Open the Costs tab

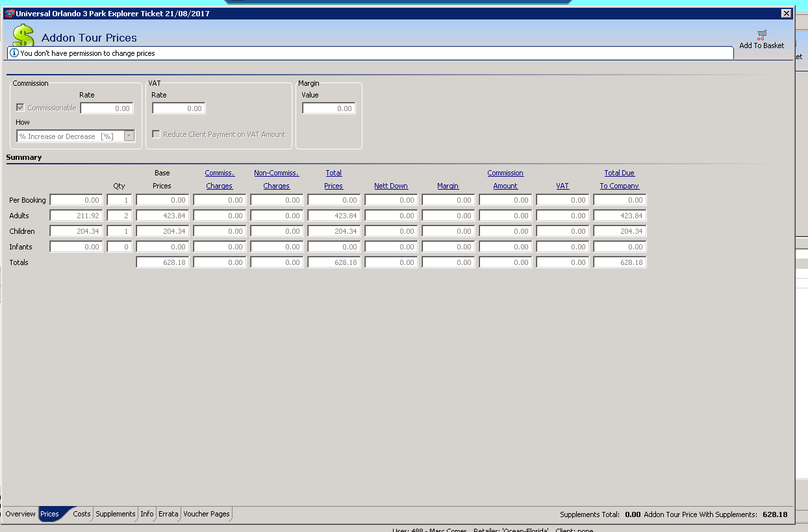click(x=82, y=514)
